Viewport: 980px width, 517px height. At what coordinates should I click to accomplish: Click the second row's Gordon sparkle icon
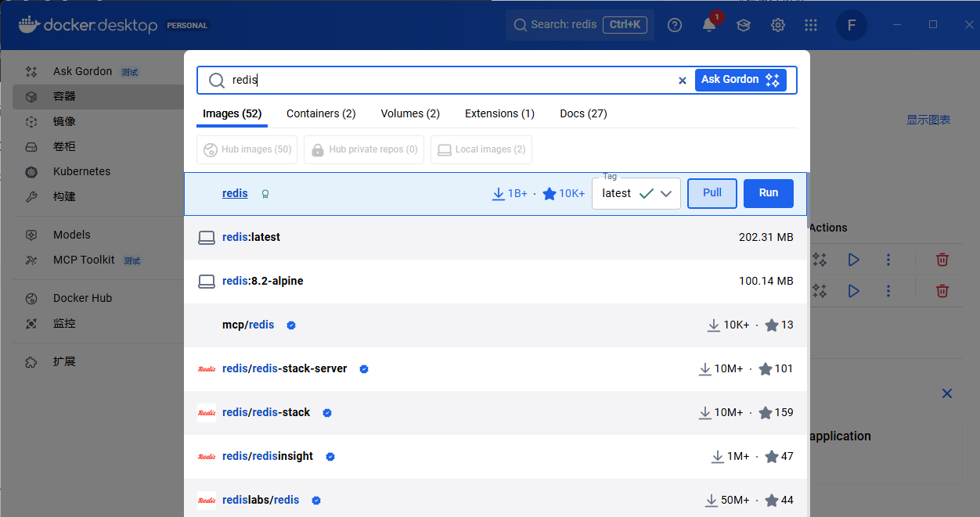[820, 291]
